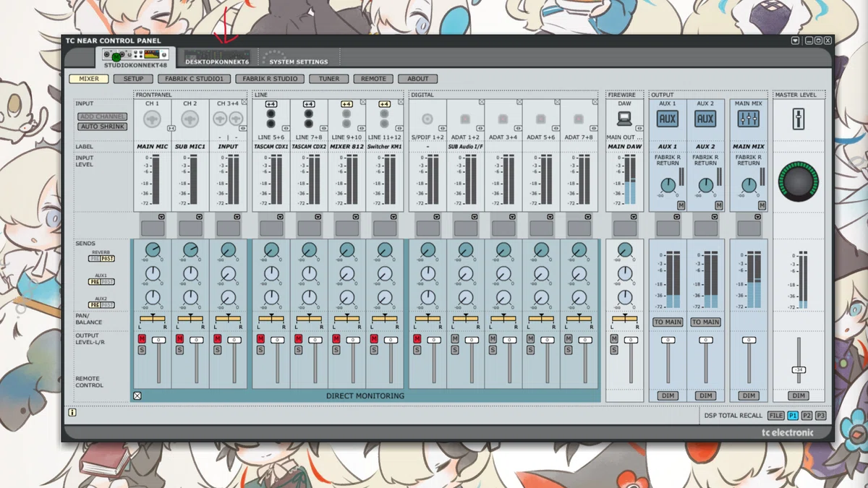
Task: Click the +4 level badge on LINE 5+6
Action: coord(271,104)
